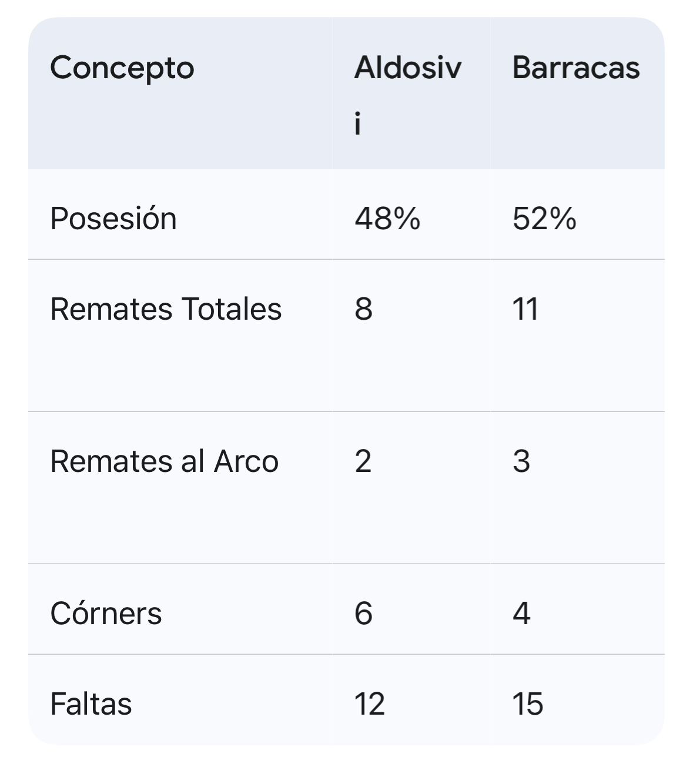
Task: Click the word Remates before al Arco
Action: (x=112, y=461)
